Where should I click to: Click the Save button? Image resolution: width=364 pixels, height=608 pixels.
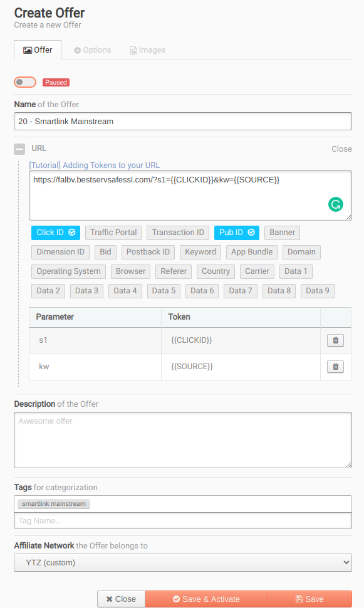[x=309, y=599]
